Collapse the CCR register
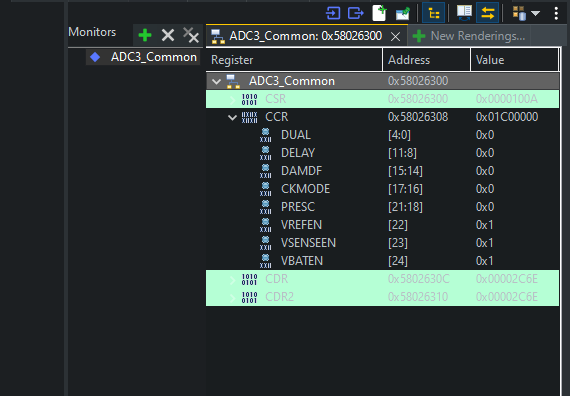This screenshot has height=396, width=570. point(232,117)
